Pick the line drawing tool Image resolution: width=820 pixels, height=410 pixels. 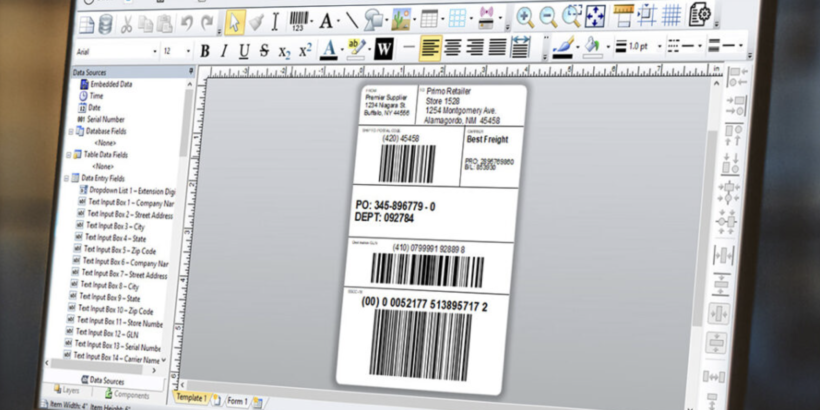point(352,21)
